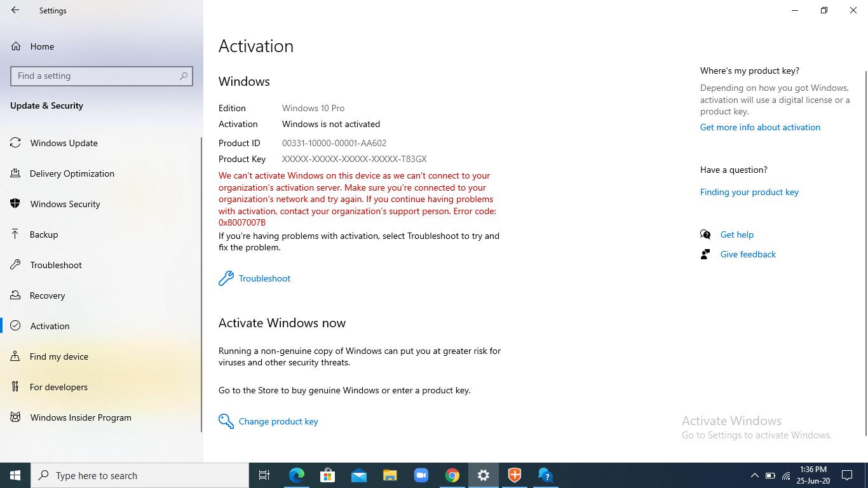Open the For developers page
Viewport: 868px width, 488px height.
point(102,387)
